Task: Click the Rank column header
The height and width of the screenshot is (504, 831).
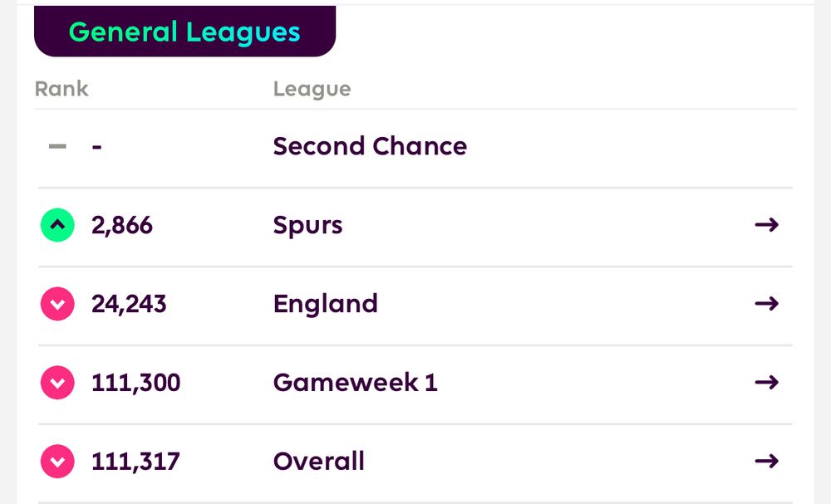Action: (61, 89)
